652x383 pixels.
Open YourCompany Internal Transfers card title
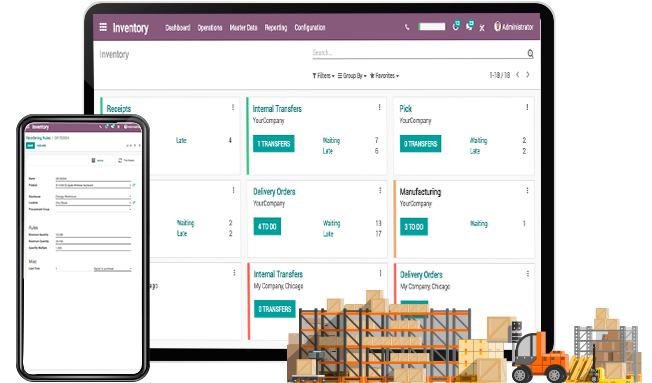pos(277,109)
